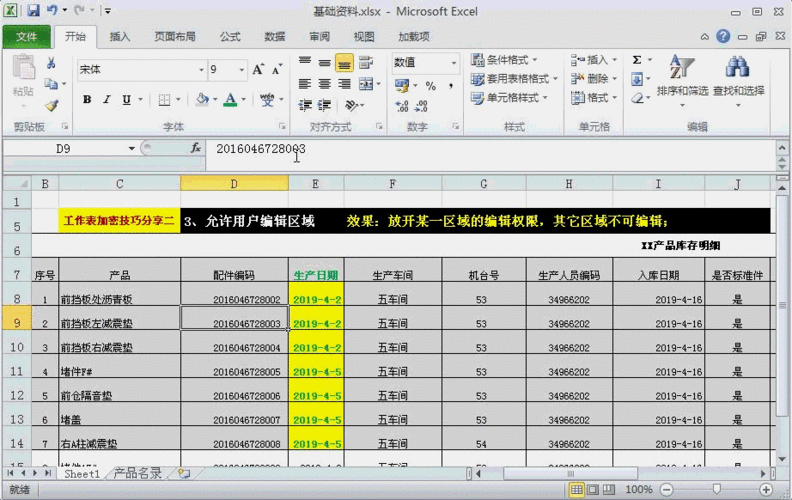This screenshot has width=792, height=500.
Task: Click the Fill down icon
Action: (x=637, y=79)
